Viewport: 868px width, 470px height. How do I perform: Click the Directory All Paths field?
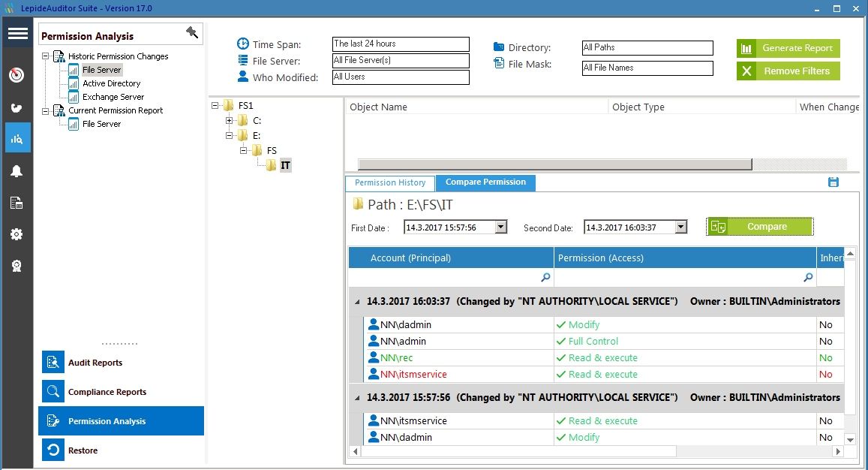pos(647,47)
